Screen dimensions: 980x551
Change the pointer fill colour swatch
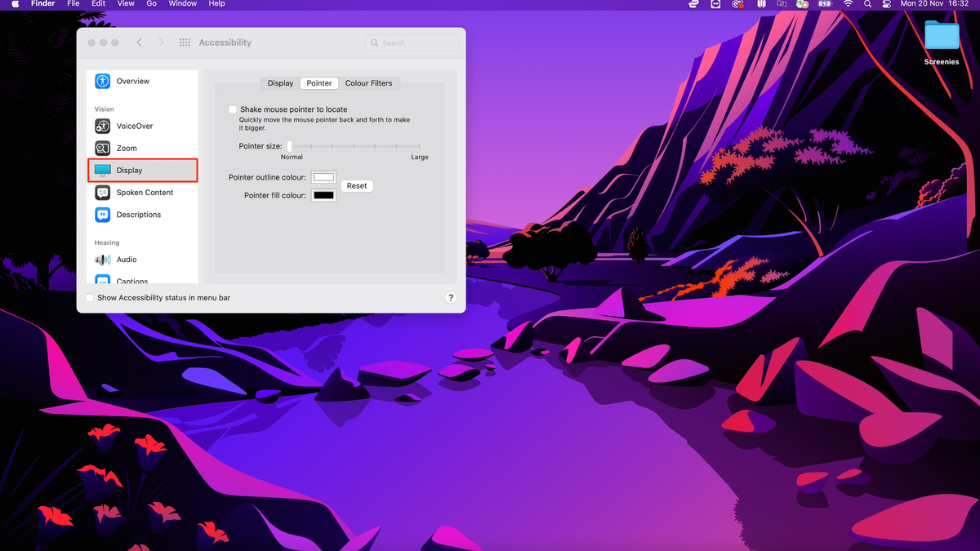323,195
